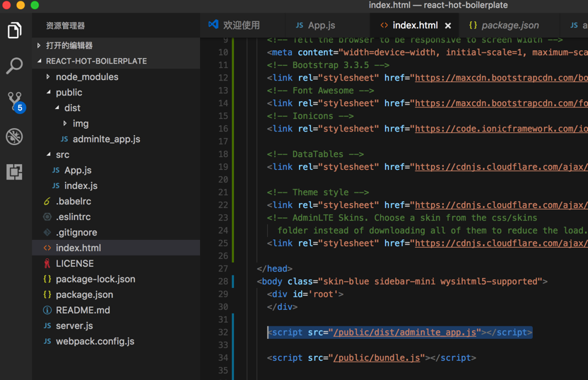Open the Extensions view icon
588x380 pixels.
(14, 172)
